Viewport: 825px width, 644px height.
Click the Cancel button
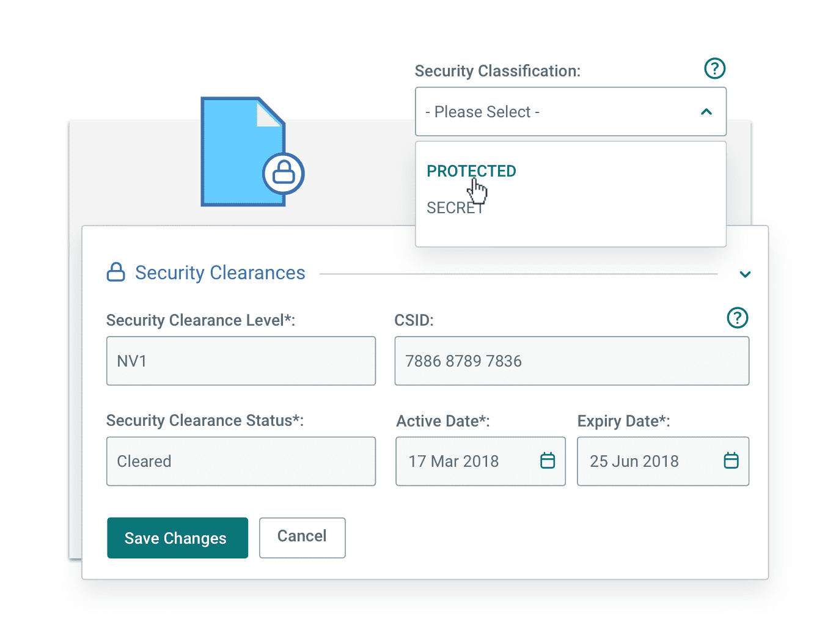(302, 538)
